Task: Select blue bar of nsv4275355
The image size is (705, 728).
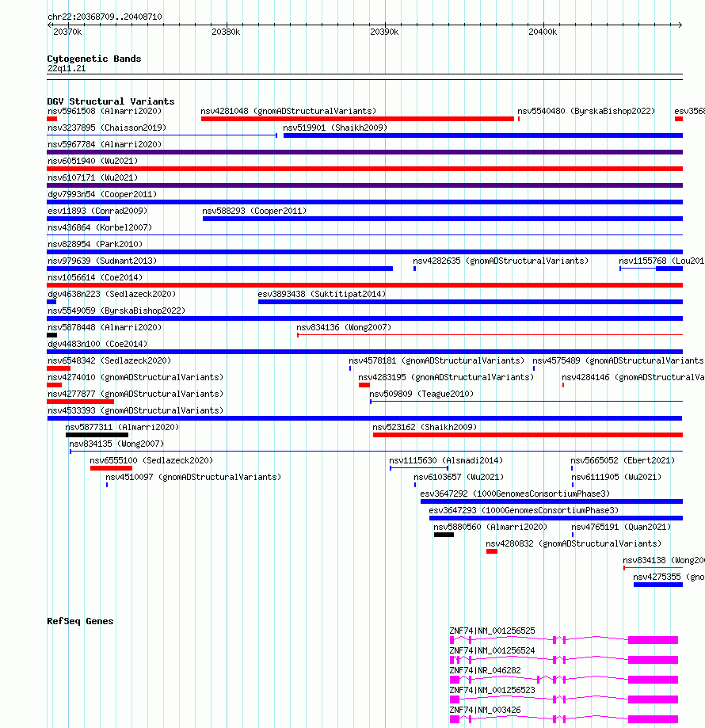Action: point(658,585)
